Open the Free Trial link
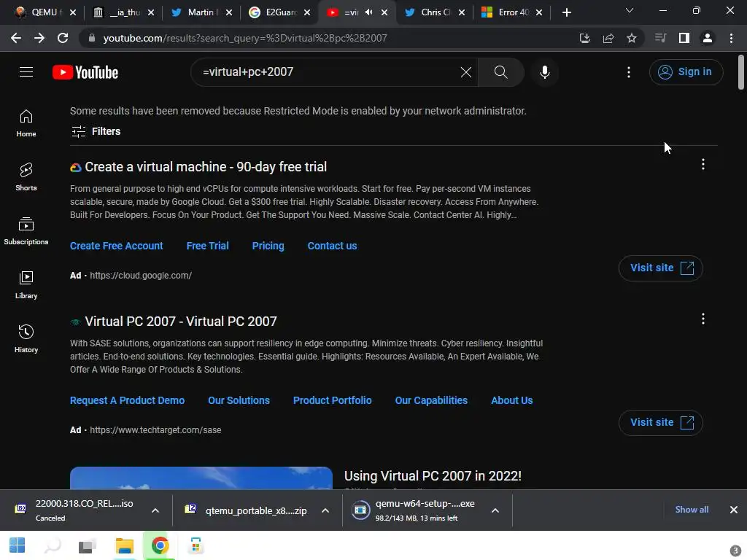Image resolution: width=747 pixels, height=560 pixels. 207,246
